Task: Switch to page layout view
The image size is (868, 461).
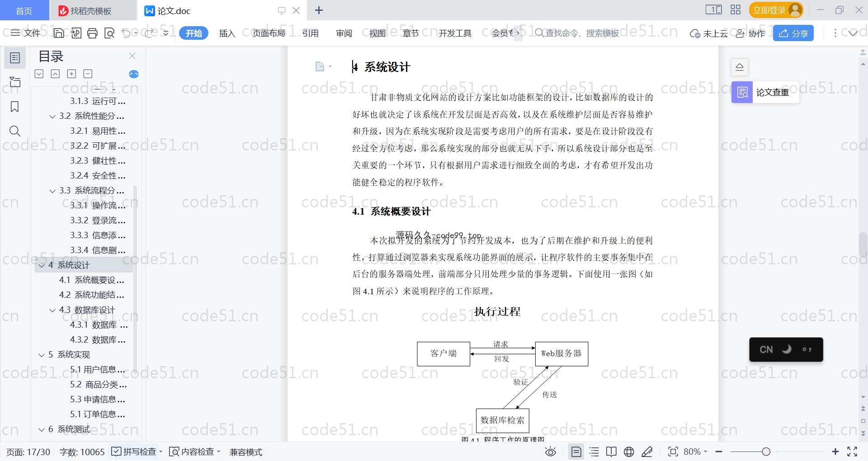Action: [576, 452]
